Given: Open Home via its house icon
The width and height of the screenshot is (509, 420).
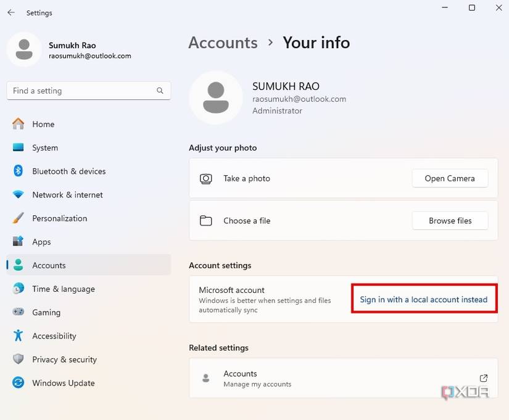Looking at the screenshot, I should pos(19,124).
